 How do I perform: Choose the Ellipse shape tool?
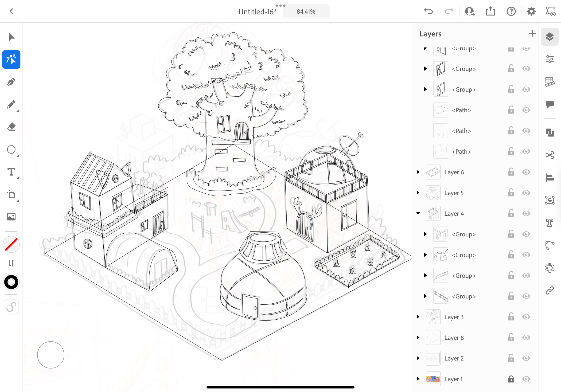pos(11,149)
